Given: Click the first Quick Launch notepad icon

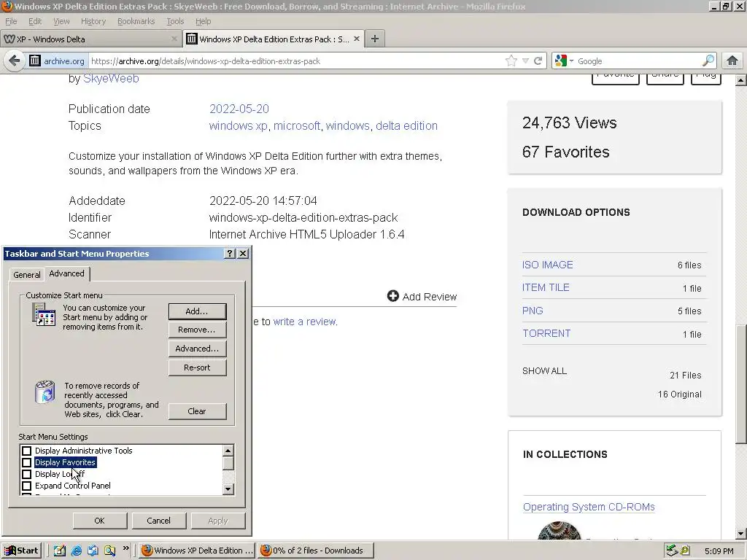Looking at the screenshot, I should click(60, 551).
